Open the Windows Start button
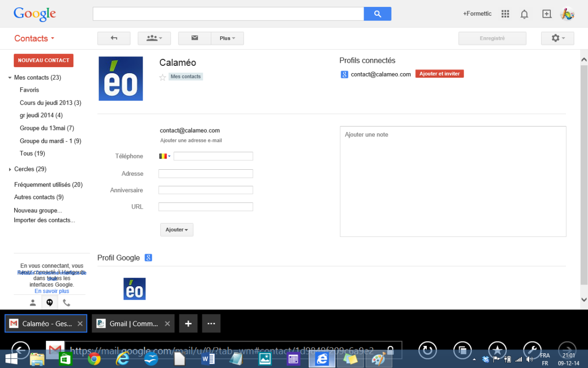This screenshot has width=588, height=368. point(11,359)
